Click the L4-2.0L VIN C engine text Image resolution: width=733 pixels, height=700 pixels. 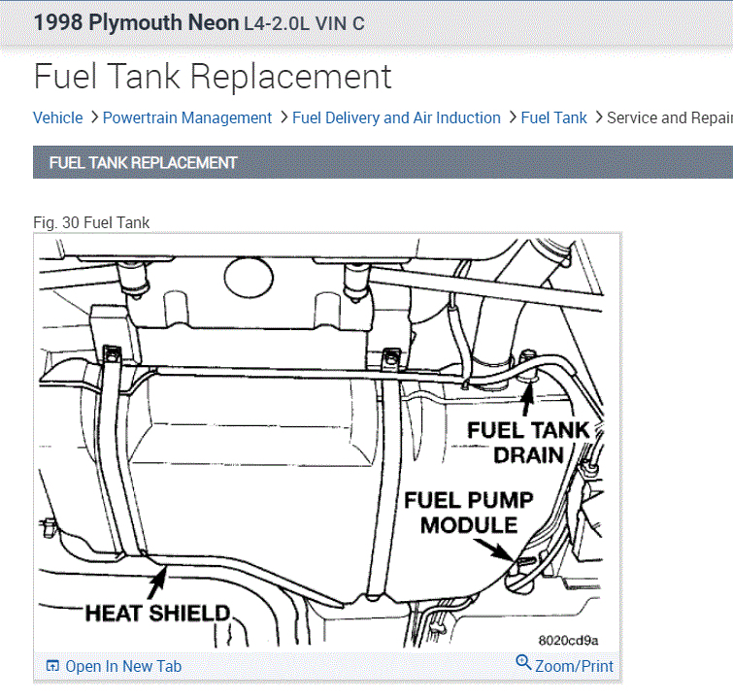304,23
